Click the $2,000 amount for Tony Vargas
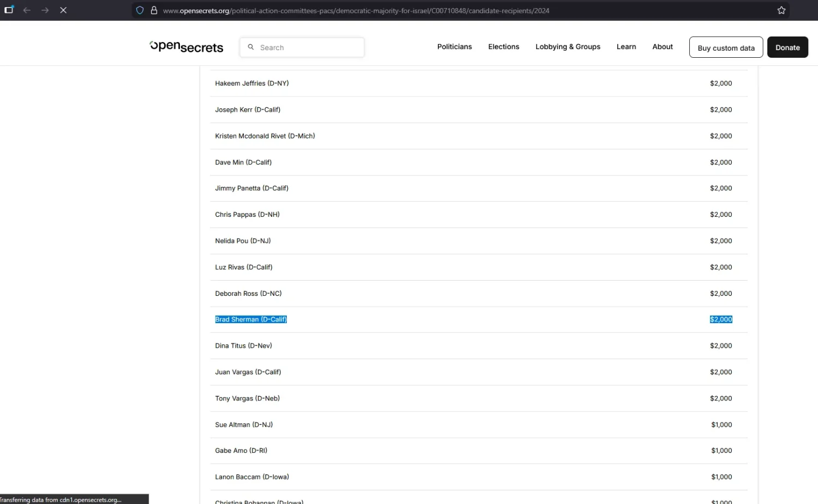Image resolution: width=818 pixels, height=504 pixels. pos(721,398)
